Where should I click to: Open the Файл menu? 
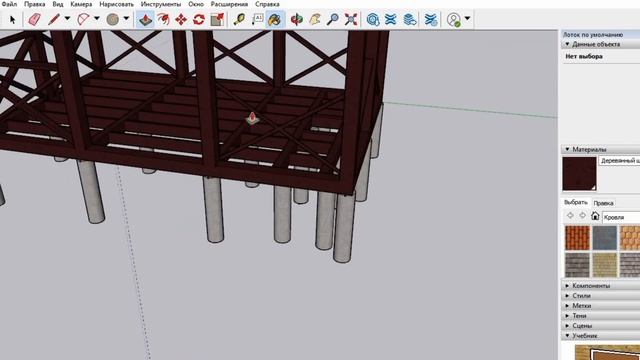[x=9, y=4]
